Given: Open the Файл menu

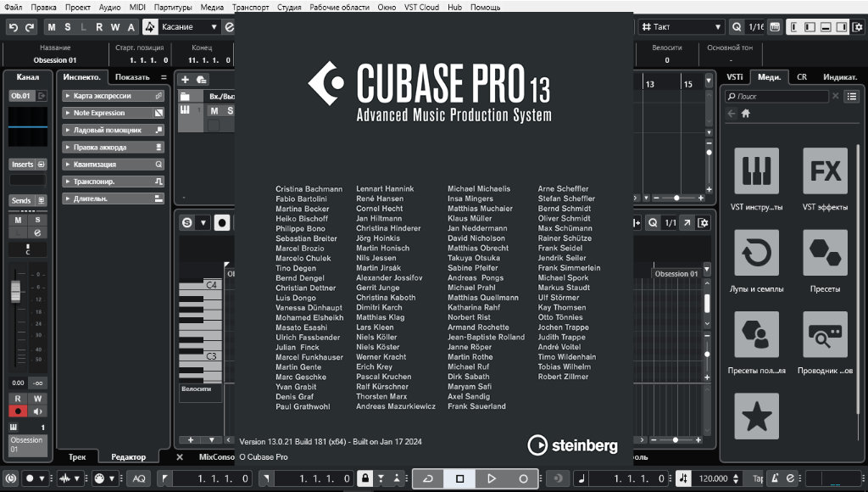Looking at the screenshot, I should coord(14,7).
